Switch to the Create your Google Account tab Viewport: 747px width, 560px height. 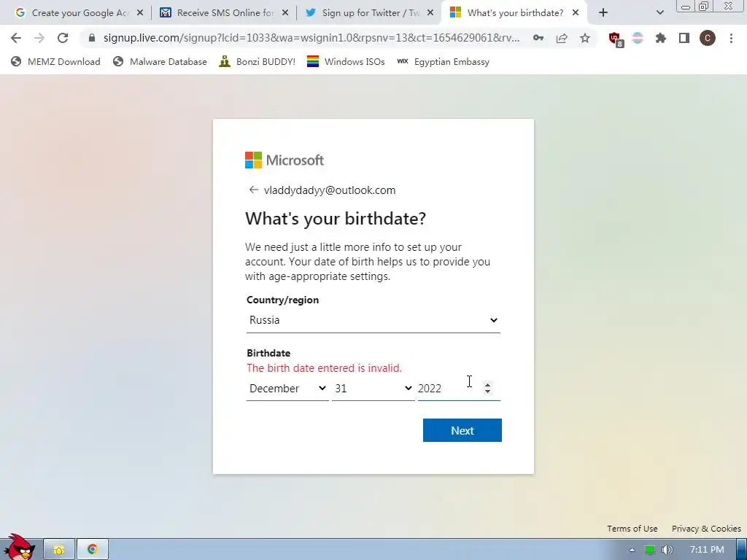(79, 13)
